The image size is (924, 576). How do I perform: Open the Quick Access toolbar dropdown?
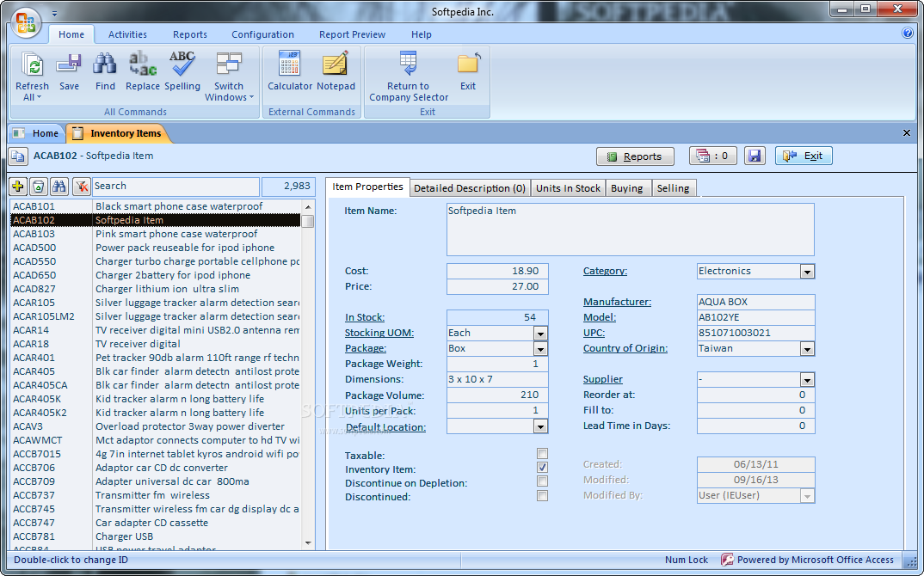click(x=54, y=13)
